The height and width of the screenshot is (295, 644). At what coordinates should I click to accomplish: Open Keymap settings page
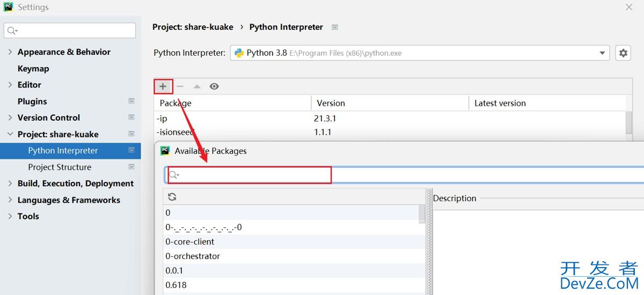pyautogui.click(x=33, y=69)
